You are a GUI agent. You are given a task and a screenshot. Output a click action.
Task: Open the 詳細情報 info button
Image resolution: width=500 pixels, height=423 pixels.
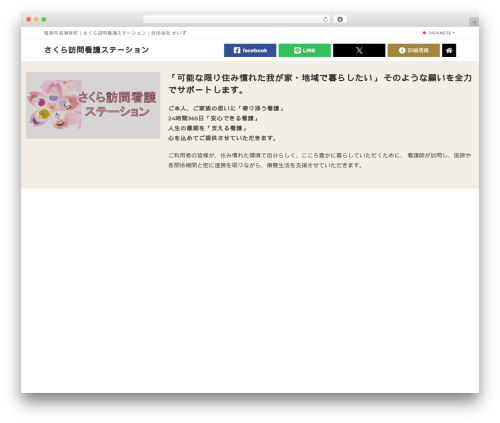point(414,50)
